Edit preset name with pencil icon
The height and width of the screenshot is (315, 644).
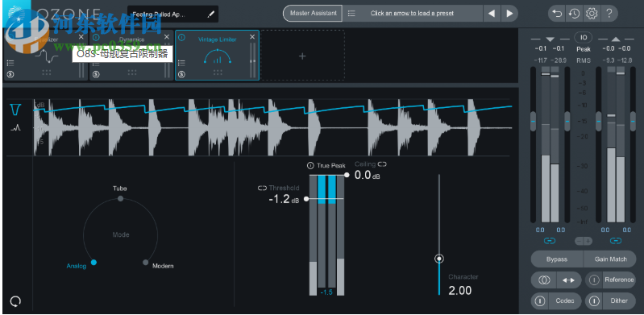(x=210, y=14)
